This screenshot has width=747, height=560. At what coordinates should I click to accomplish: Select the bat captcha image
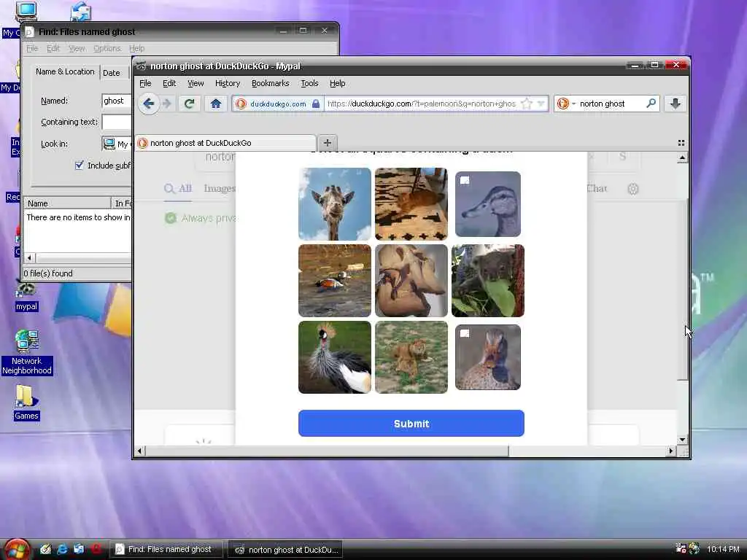(411, 281)
